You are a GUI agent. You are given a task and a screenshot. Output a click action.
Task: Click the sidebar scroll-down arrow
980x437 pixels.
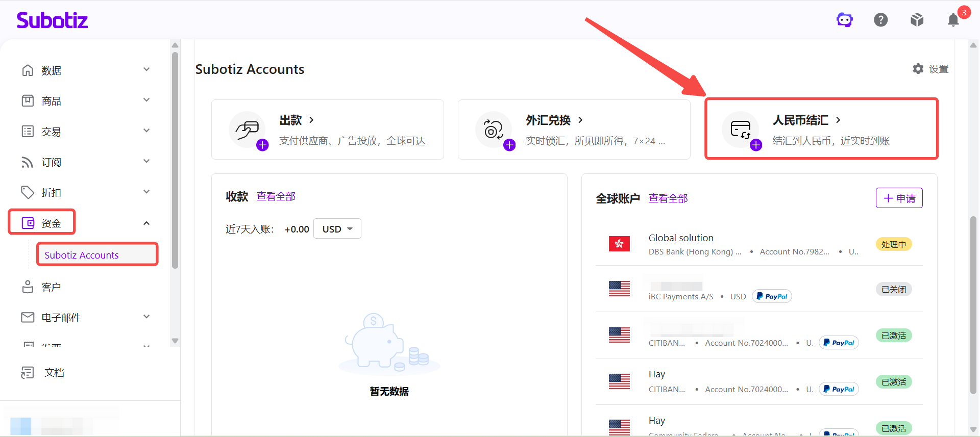coord(175,341)
